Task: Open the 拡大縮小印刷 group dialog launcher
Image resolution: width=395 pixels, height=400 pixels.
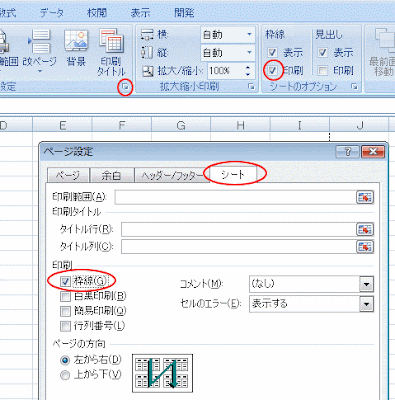Action: point(251,87)
